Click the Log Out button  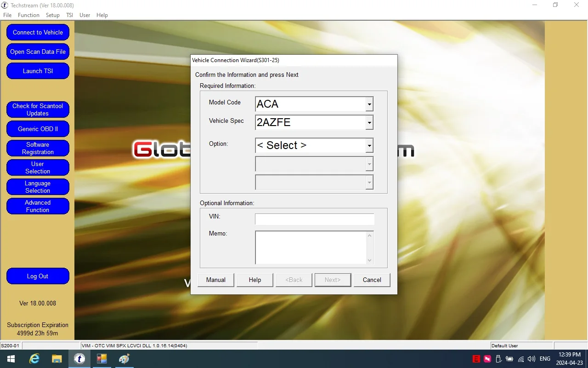click(38, 276)
